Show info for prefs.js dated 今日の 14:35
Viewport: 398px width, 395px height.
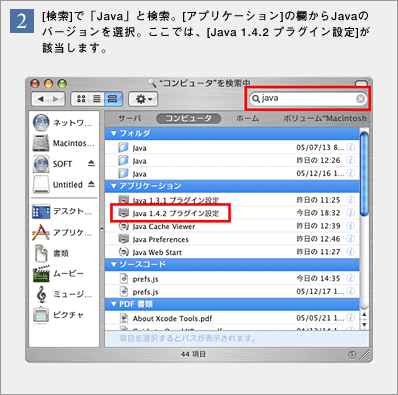(350, 278)
